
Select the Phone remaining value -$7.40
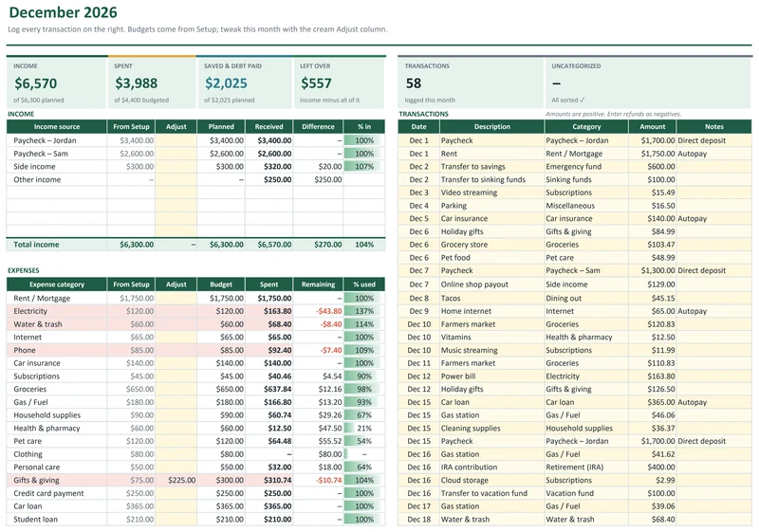click(318, 350)
